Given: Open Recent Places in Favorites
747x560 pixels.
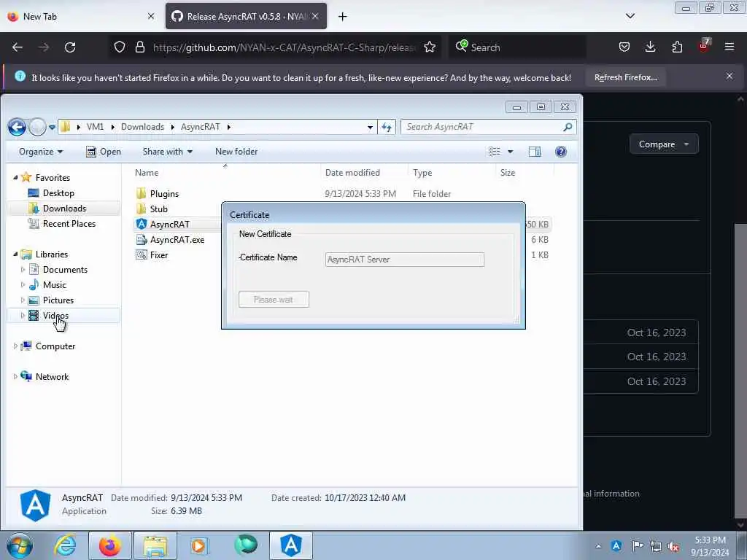Looking at the screenshot, I should click(x=69, y=223).
